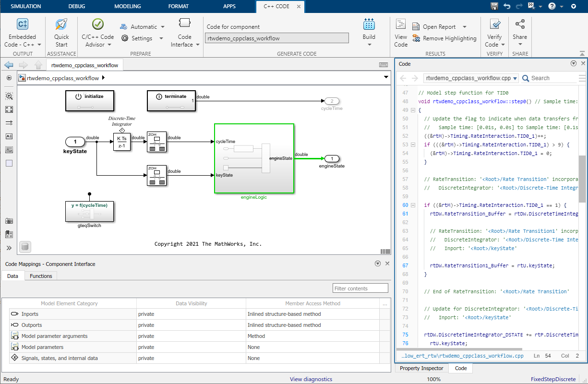Open the code file selection dropdown
This screenshot has width=588, height=384.
coord(515,78)
